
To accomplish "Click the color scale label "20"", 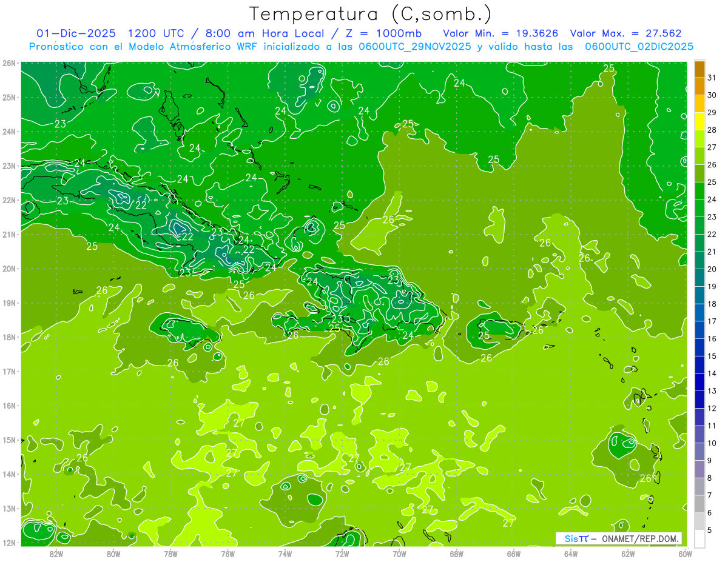I will 712,269.
